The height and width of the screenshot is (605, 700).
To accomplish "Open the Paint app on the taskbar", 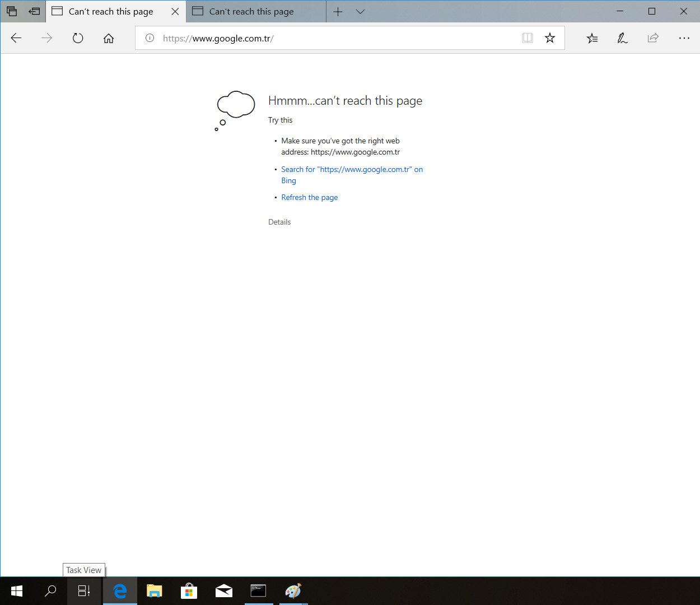I will (x=293, y=591).
